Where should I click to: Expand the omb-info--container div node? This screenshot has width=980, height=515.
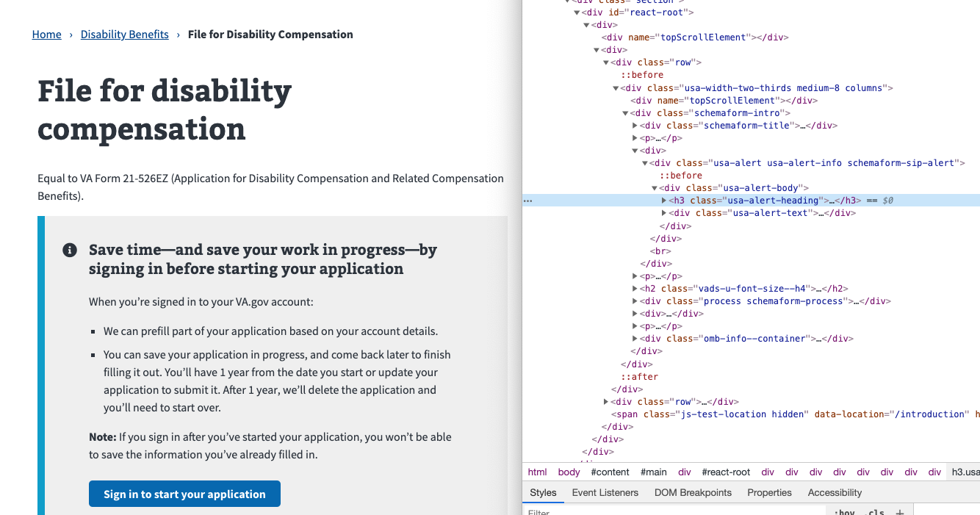[x=635, y=339]
